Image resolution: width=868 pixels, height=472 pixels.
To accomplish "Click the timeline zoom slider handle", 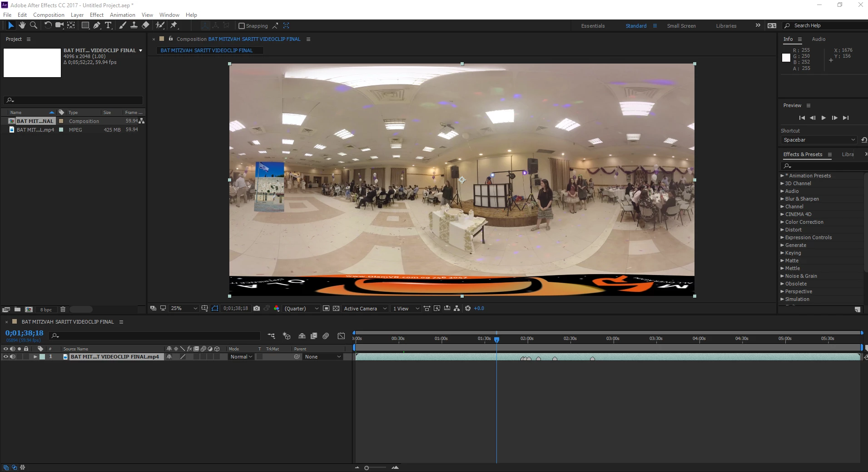I will 367,468.
